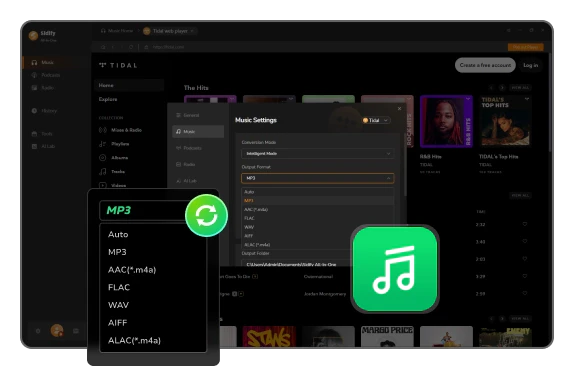Open the R&B Hits playlist cover

pos(446,121)
